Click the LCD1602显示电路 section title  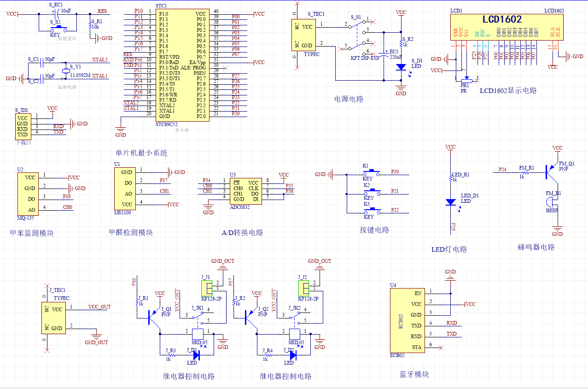508,91
